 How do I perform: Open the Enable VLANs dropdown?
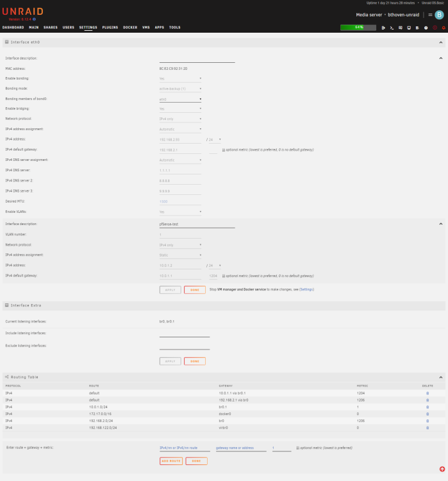tap(180, 212)
